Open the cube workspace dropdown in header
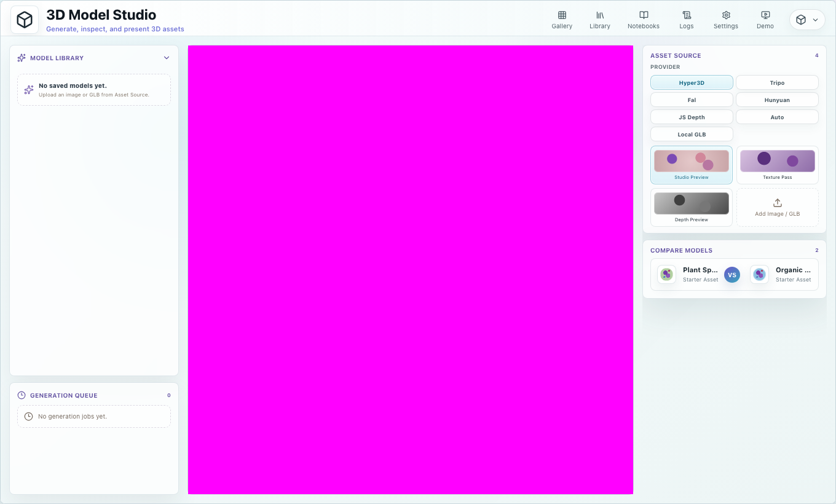Screen dimensions: 836x504 [807, 20]
